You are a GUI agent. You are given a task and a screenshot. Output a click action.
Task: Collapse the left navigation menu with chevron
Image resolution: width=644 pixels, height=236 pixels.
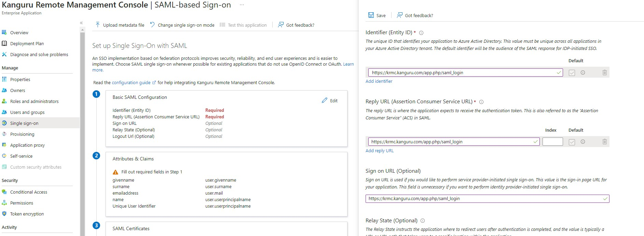pos(81,23)
